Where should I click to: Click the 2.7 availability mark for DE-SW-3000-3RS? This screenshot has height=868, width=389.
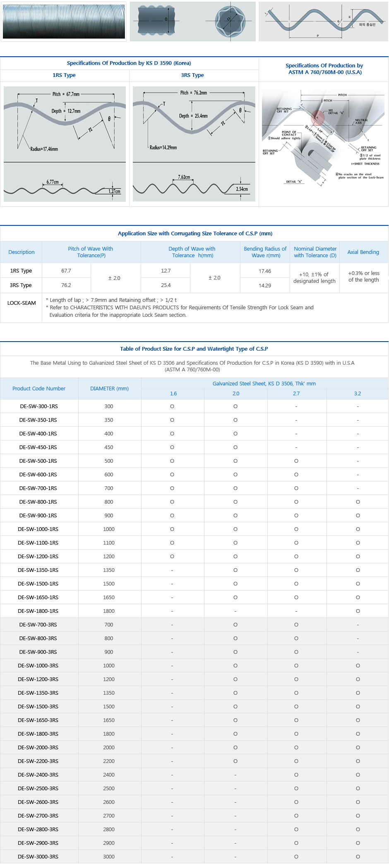coord(296,857)
